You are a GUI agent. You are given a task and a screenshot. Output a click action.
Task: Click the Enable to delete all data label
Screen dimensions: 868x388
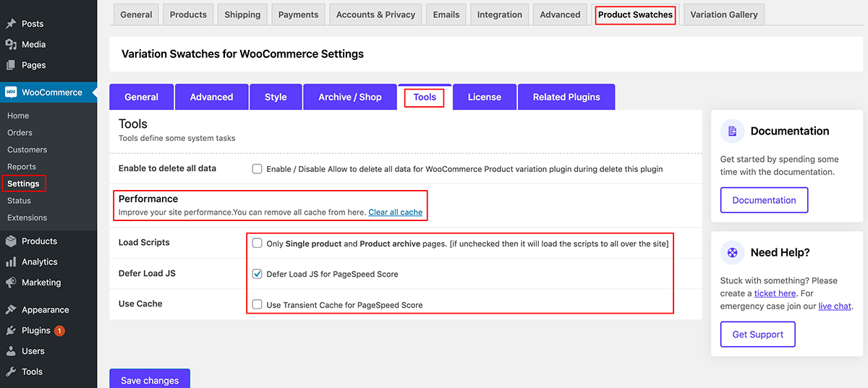[x=167, y=168]
